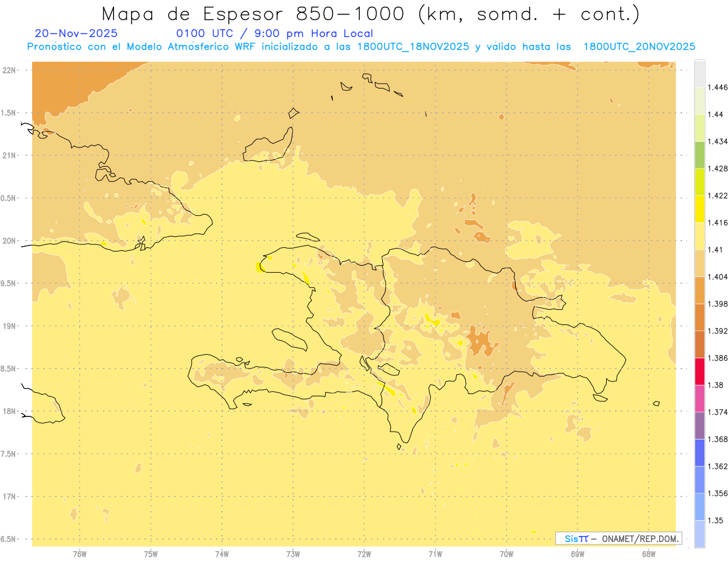
Task: Click legend value '1.35'
Action: click(x=715, y=520)
